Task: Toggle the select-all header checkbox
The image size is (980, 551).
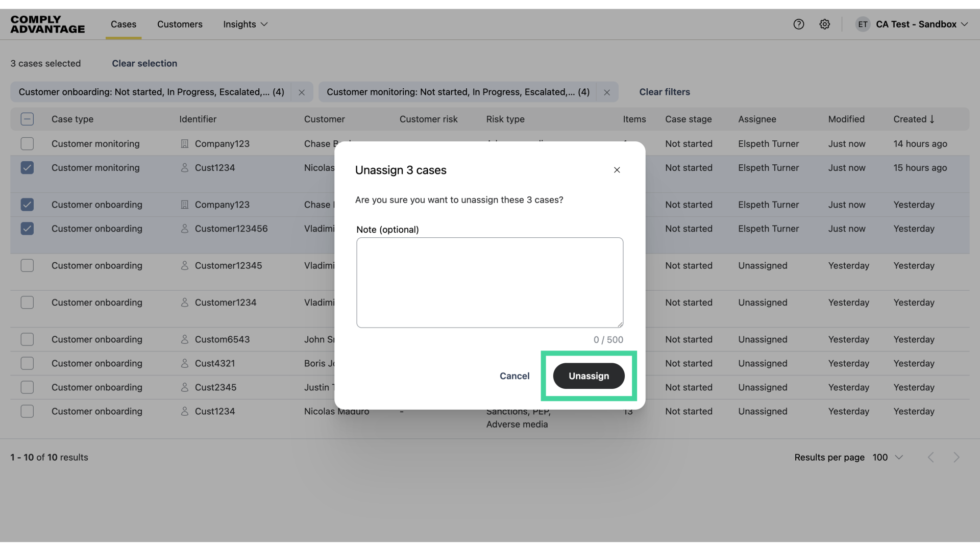Action: point(27,119)
